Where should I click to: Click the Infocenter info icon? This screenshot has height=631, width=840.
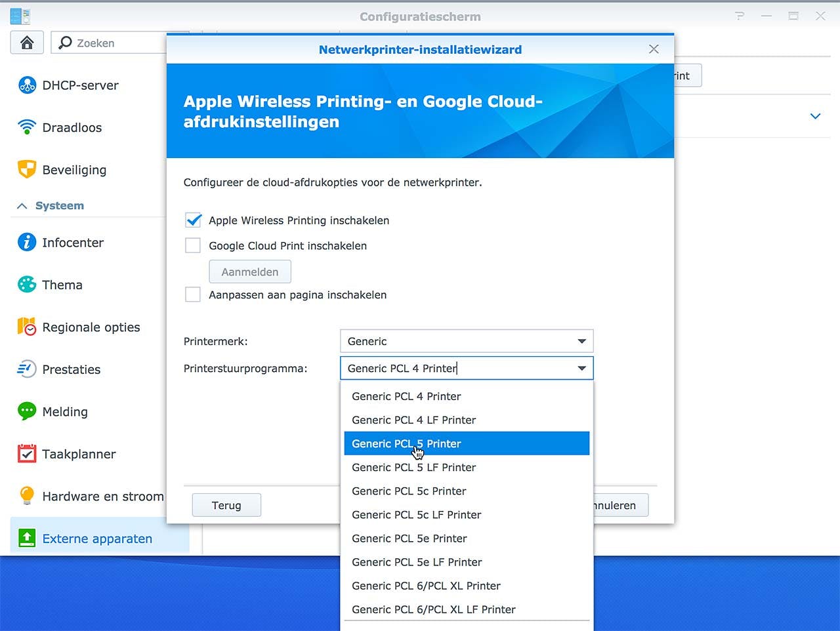click(27, 242)
